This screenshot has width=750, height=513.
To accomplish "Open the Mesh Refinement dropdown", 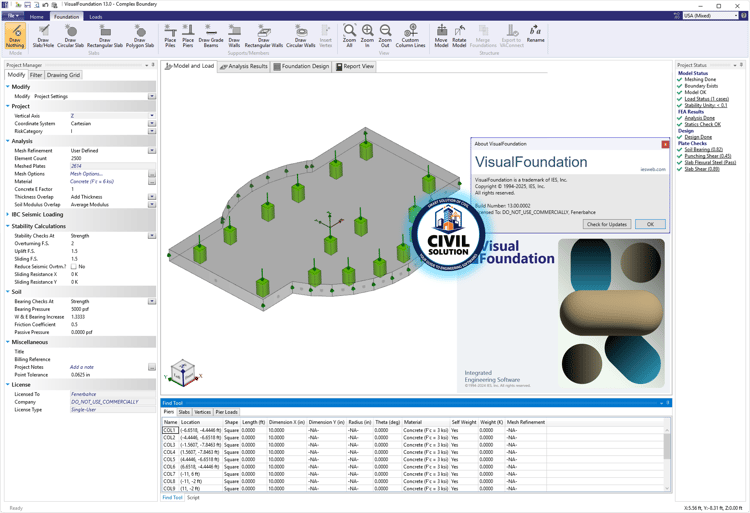I will [152, 151].
